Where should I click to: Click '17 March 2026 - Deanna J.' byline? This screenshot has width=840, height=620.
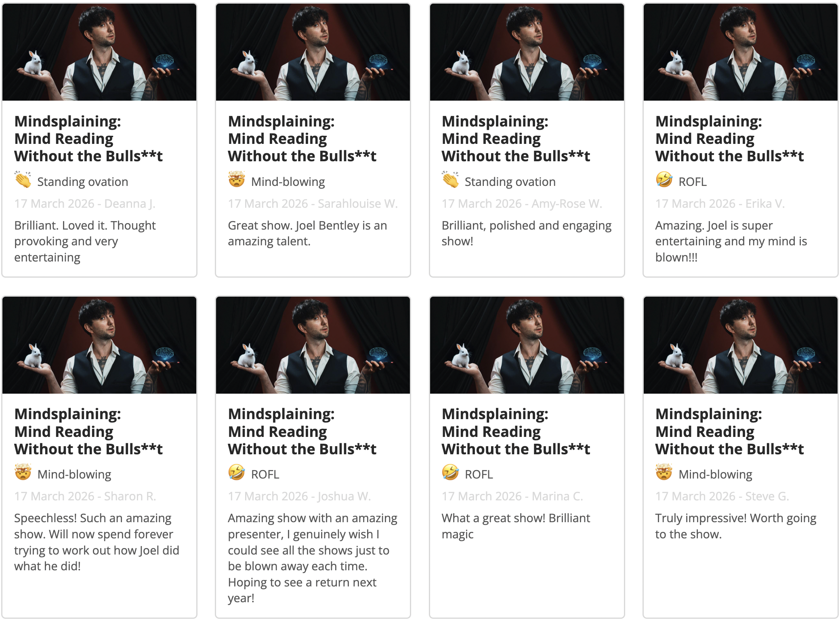pos(85,204)
